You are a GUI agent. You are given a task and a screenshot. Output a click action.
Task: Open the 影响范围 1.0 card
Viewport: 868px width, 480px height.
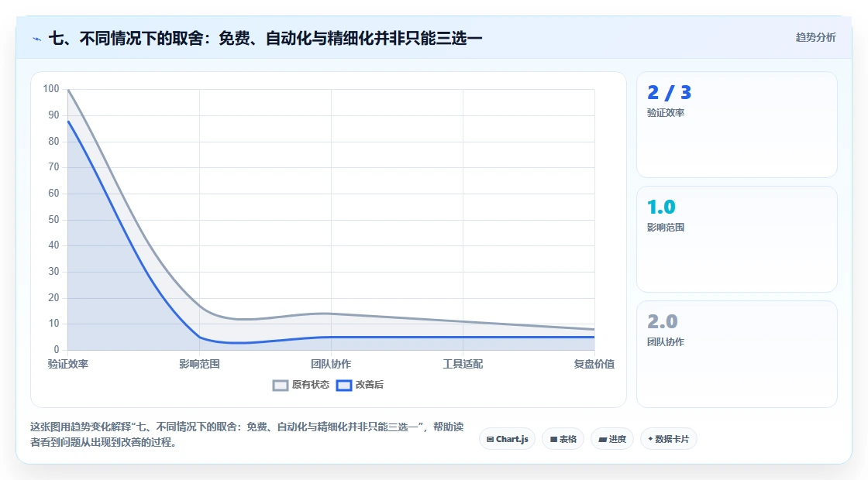click(737, 239)
